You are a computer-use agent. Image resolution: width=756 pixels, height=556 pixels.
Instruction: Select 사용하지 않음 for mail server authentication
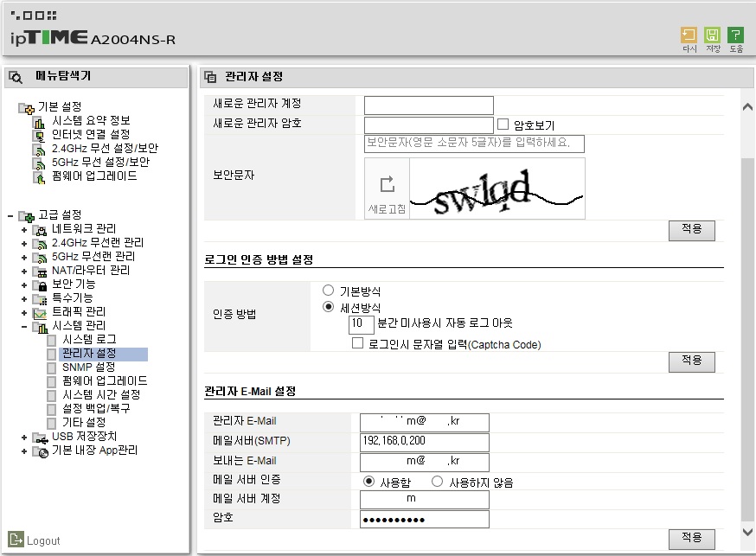pyautogui.click(x=438, y=482)
